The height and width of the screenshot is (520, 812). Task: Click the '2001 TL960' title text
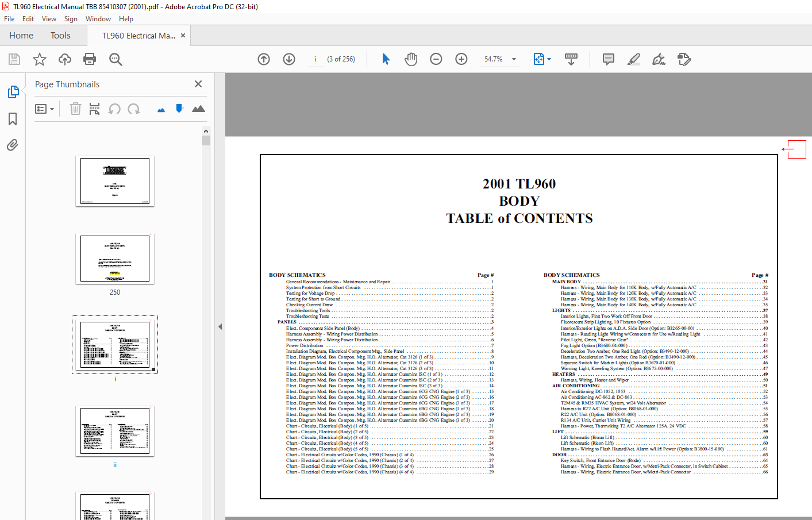click(x=519, y=184)
